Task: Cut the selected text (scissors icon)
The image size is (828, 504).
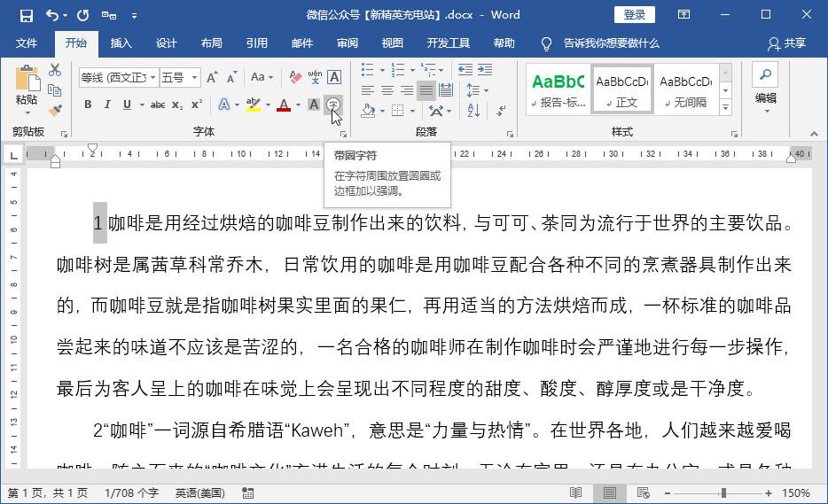Action: (55, 70)
